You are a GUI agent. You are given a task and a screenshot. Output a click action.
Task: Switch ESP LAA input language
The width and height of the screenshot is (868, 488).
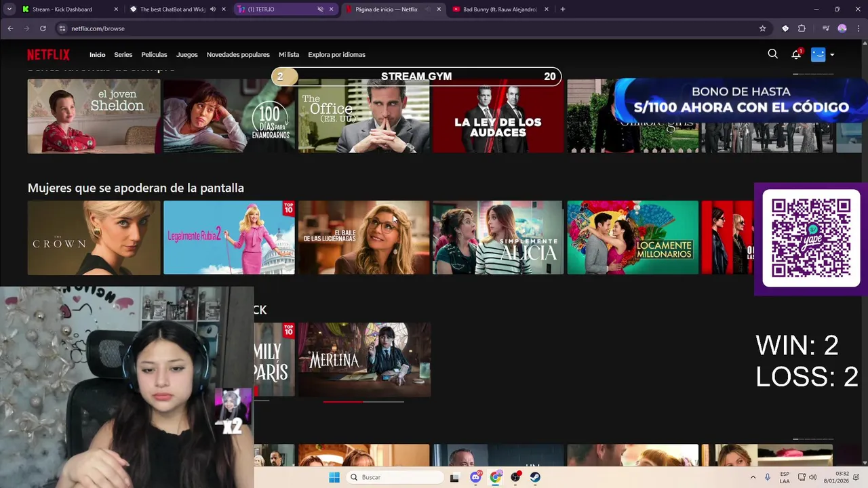(785, 477)
